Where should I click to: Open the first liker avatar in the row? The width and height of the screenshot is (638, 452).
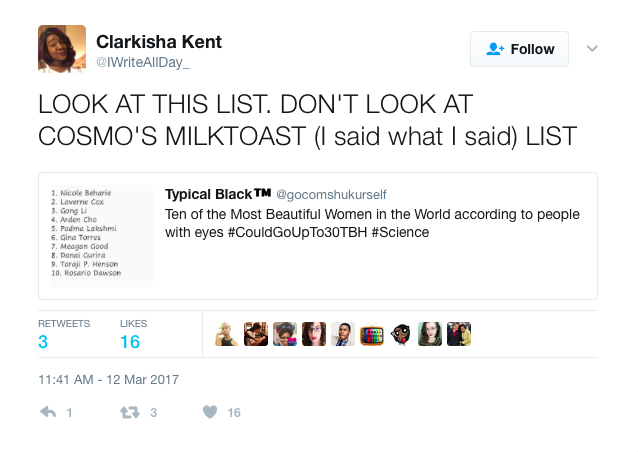227,334
